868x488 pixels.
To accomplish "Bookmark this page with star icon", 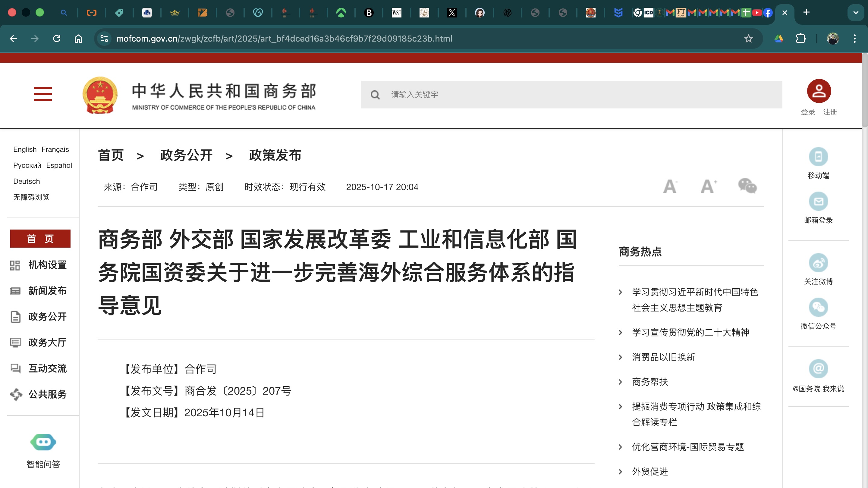I will [x=748, y=39].
